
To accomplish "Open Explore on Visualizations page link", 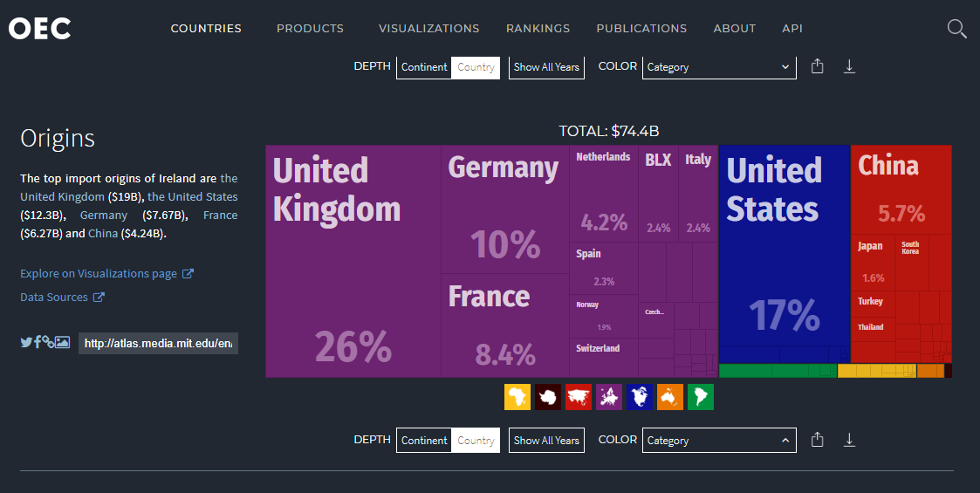I will point(106,273).
